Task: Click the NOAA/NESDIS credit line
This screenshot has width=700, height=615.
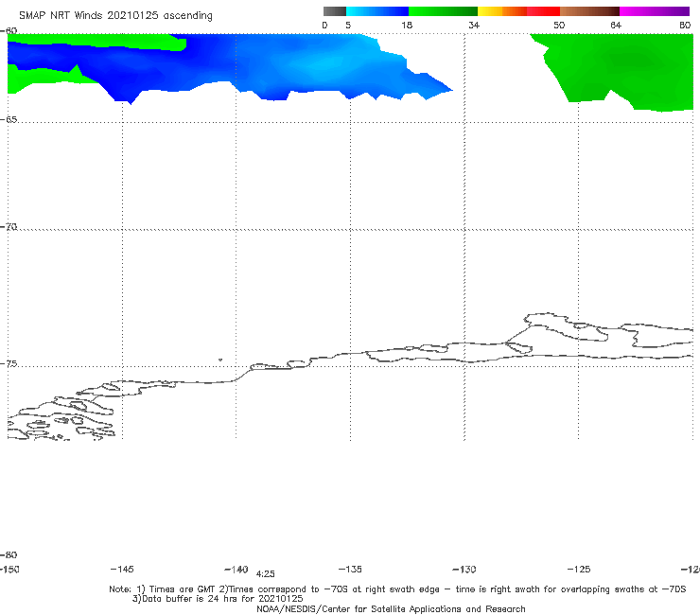Action: [x=391, y=609]
